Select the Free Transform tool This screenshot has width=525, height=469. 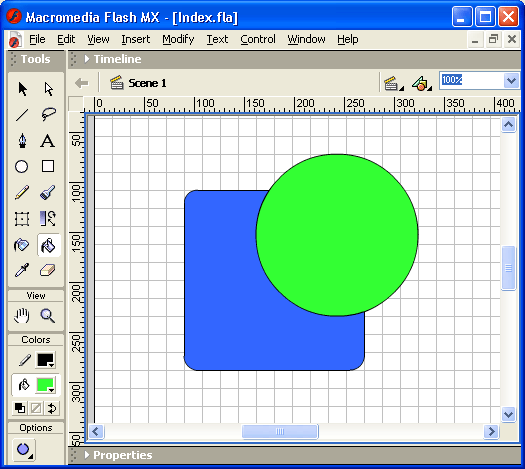point(22,219)
